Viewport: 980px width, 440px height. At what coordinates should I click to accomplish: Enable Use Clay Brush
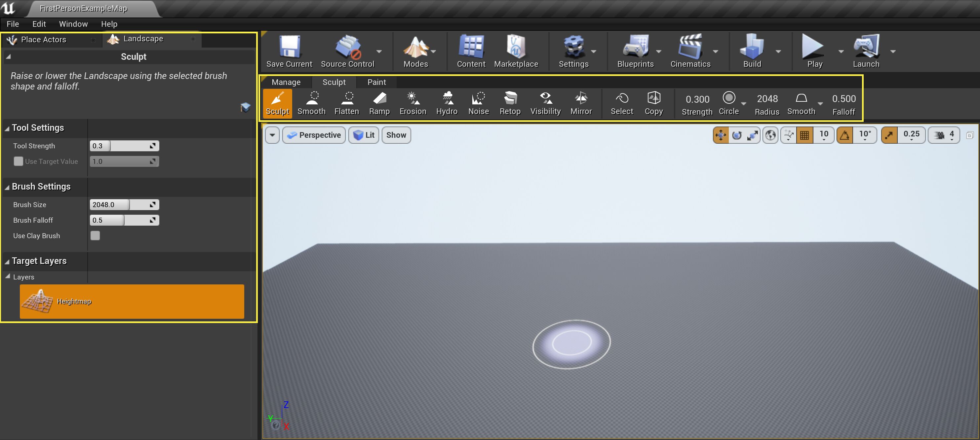pos(95,236)
